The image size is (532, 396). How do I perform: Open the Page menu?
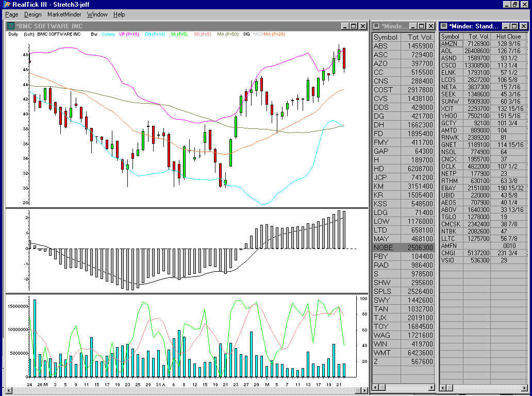(x=11, y=14)
